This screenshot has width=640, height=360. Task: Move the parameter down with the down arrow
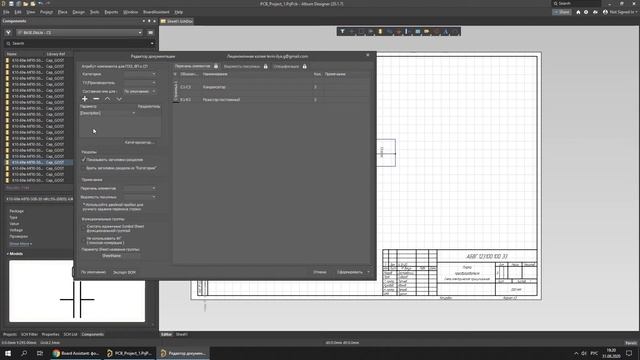(119, 99)
